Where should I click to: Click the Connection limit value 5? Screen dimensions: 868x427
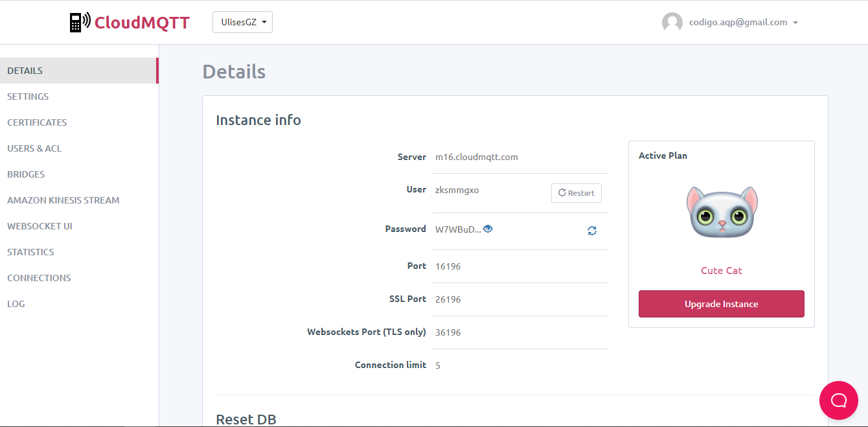(438, 365)
